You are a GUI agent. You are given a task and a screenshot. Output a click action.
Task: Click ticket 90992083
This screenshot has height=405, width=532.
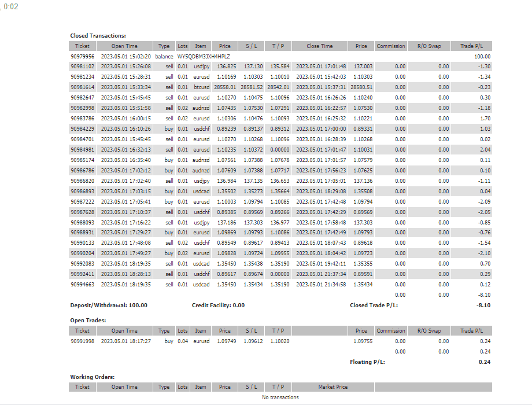(x=83, y=264)
